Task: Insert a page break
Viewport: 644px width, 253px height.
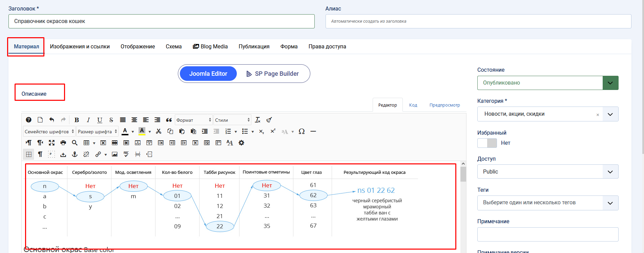Action: [138, 154]
